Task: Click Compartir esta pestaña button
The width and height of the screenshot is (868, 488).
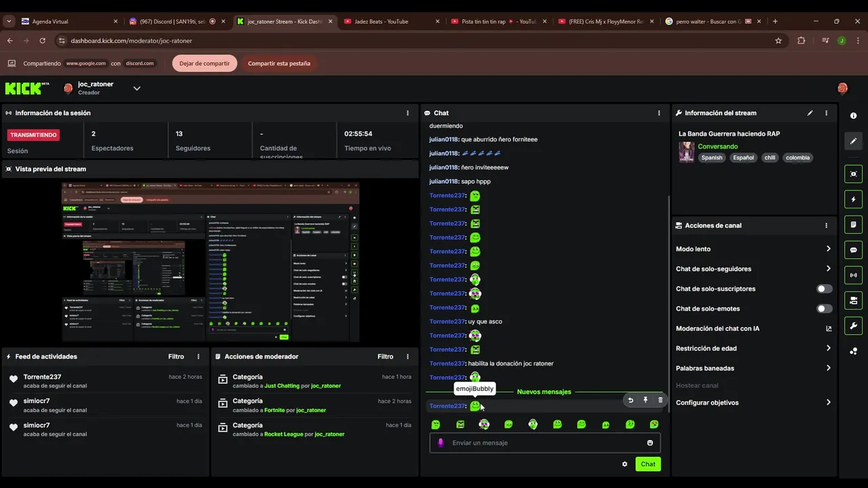Action: [x=279, y=63]
